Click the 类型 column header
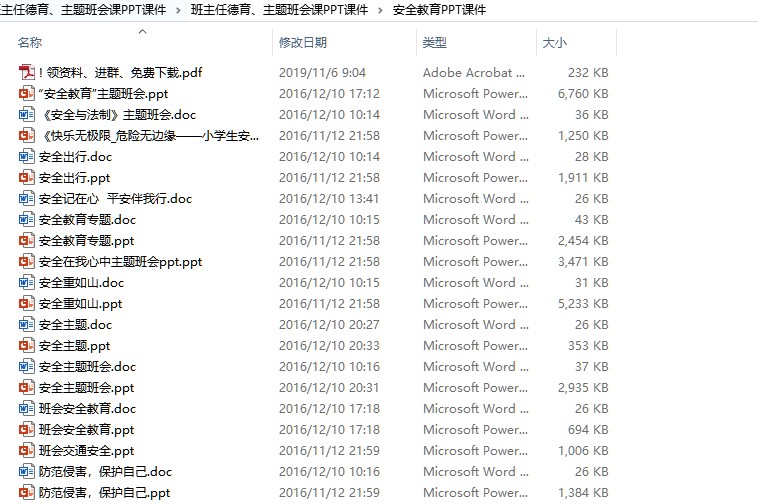The width and height of the screenshot is (758, 504). pyautogui.click(x=434, y=43)
